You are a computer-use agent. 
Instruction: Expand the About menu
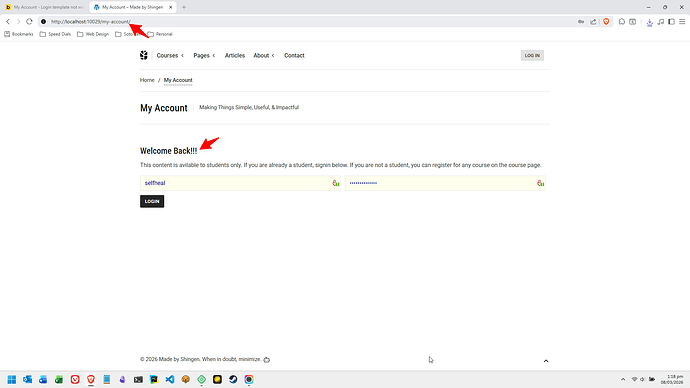click(264, 55)
